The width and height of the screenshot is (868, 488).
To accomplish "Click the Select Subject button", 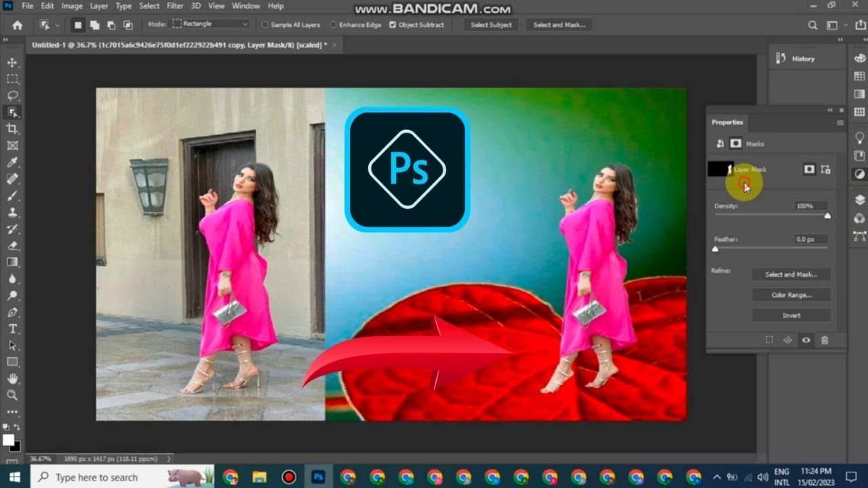I will [x=491, y=25].
